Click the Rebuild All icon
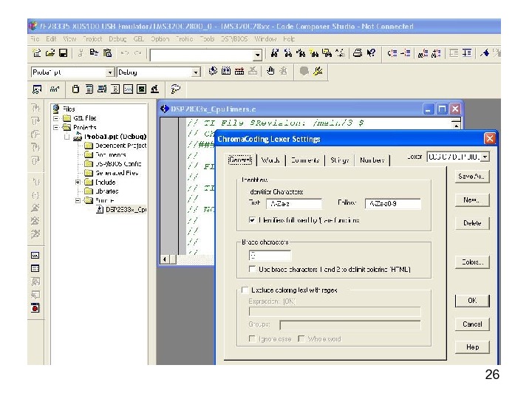Image resolution: width=532 pixels, height=399 pixels. [x=239, y=71]
